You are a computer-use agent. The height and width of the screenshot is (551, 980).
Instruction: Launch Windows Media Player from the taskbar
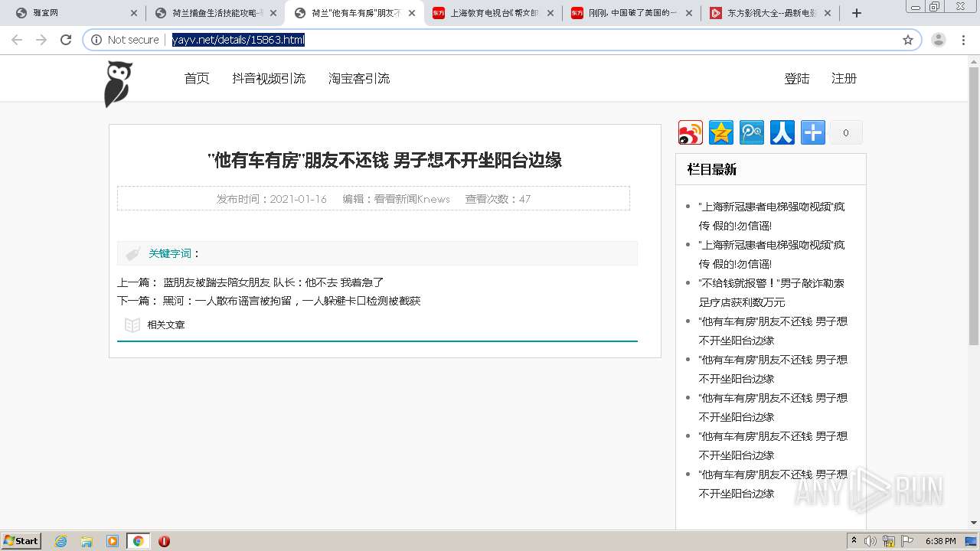click(x=113, y=541)
